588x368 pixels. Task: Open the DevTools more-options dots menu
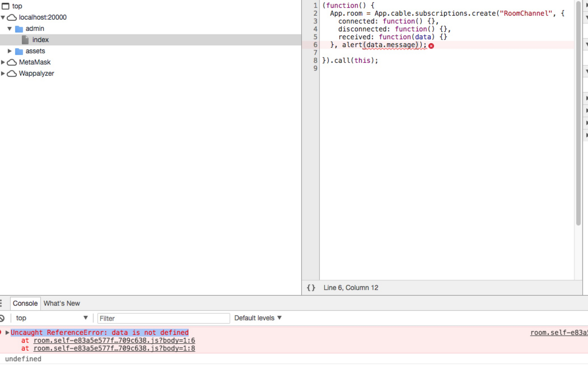pyautogui.click(x=2, y=303)
